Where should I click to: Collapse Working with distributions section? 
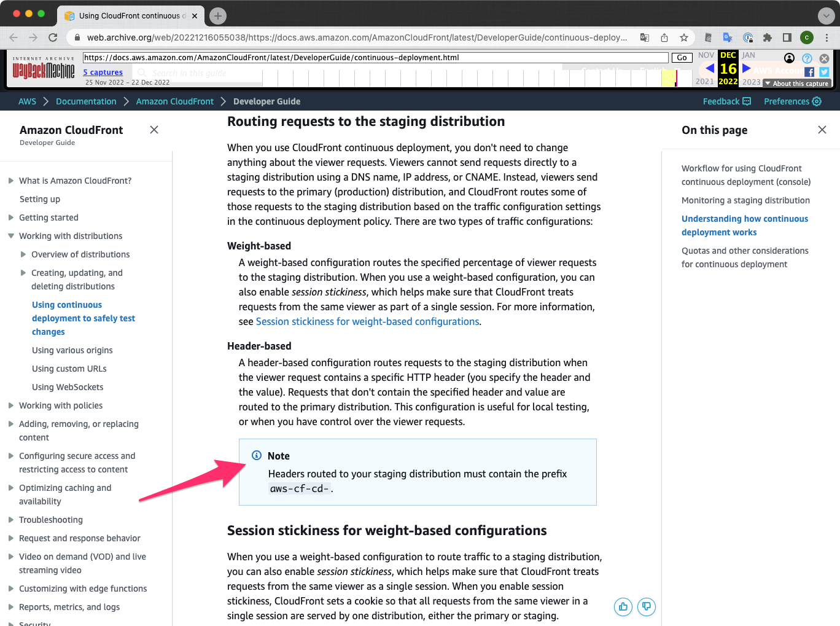click(11, 236)
